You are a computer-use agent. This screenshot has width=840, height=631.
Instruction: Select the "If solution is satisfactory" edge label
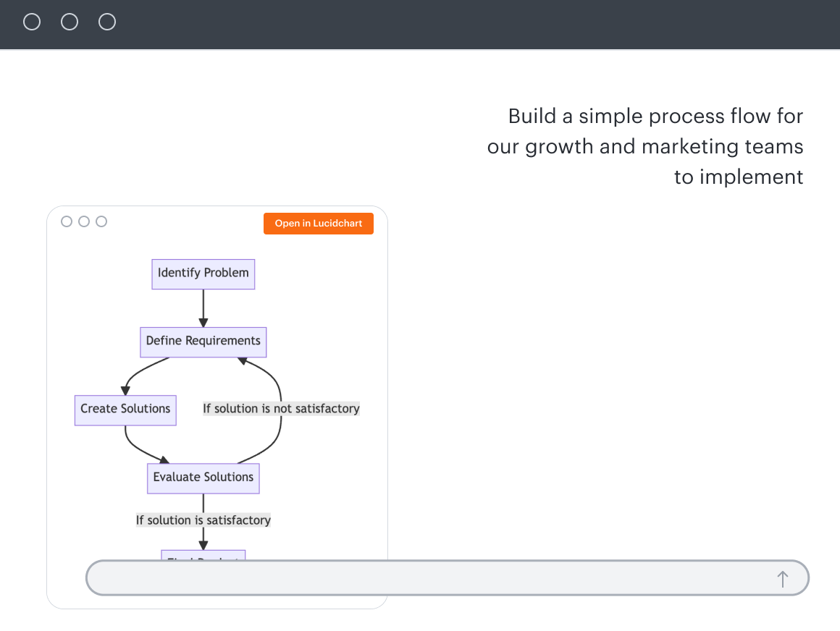point(203,520)
